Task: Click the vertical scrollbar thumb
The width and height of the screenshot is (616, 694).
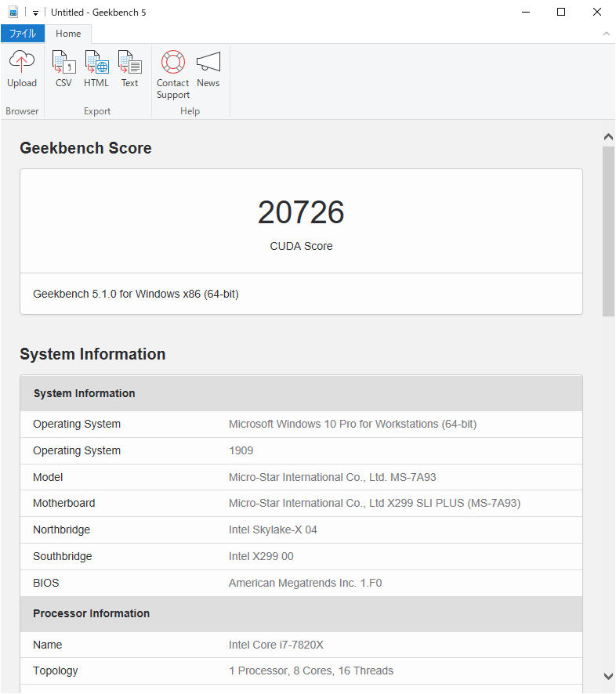Action: [608, 232]
